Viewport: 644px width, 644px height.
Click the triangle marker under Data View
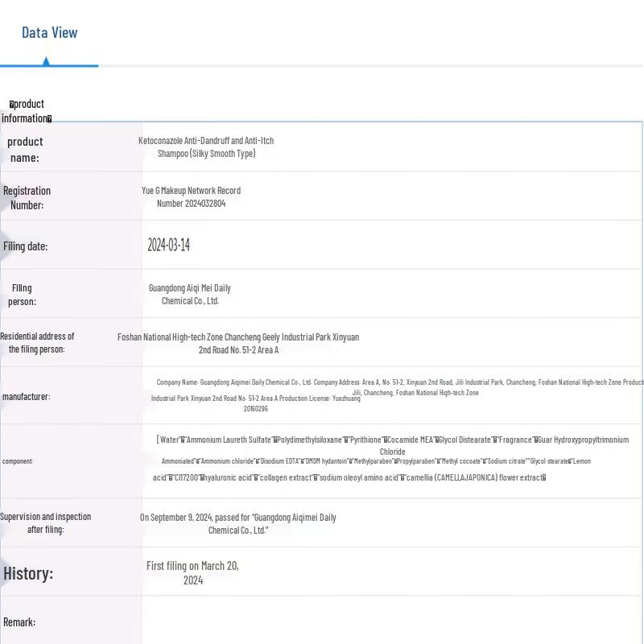46,61
